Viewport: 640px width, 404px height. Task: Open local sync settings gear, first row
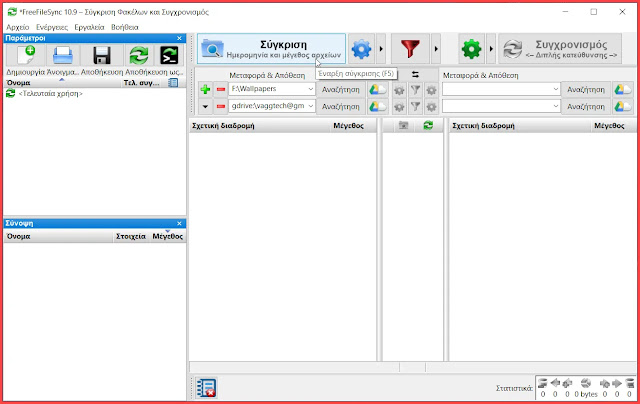click(x=431, y=90)
